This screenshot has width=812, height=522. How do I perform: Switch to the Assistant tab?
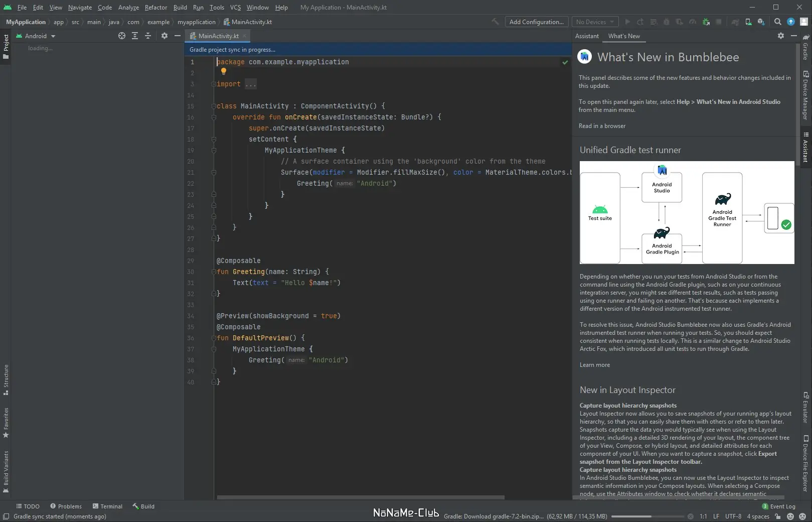(x=587, y=36)
